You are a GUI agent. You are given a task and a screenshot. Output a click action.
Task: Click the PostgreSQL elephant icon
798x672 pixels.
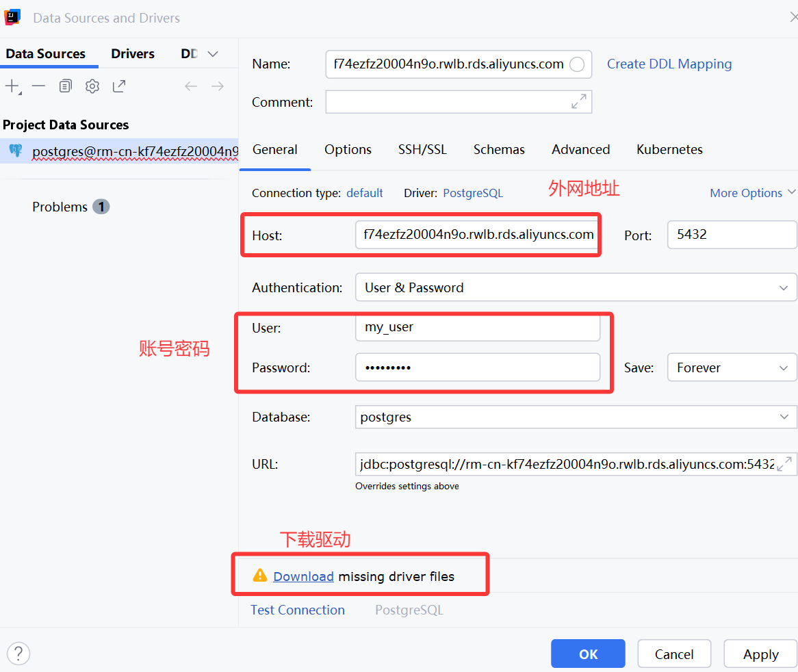click(x=16, y=151)
